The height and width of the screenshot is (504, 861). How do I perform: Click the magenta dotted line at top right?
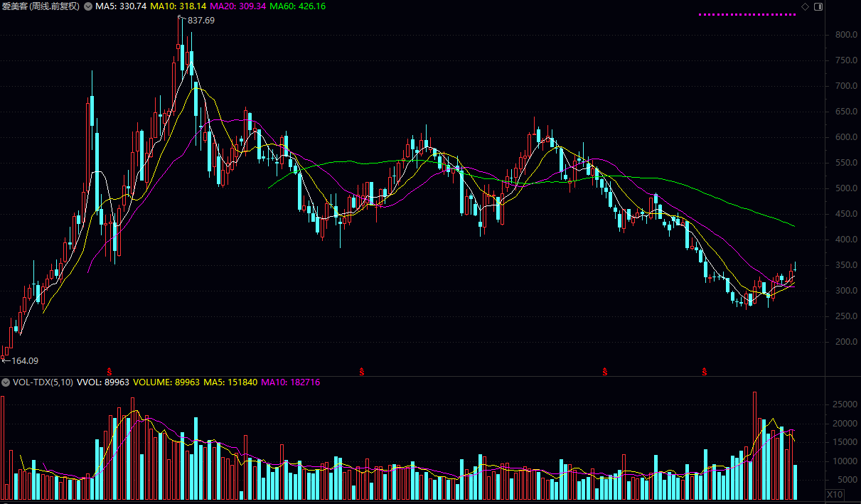pyautogui.click(x=747, y=14)
